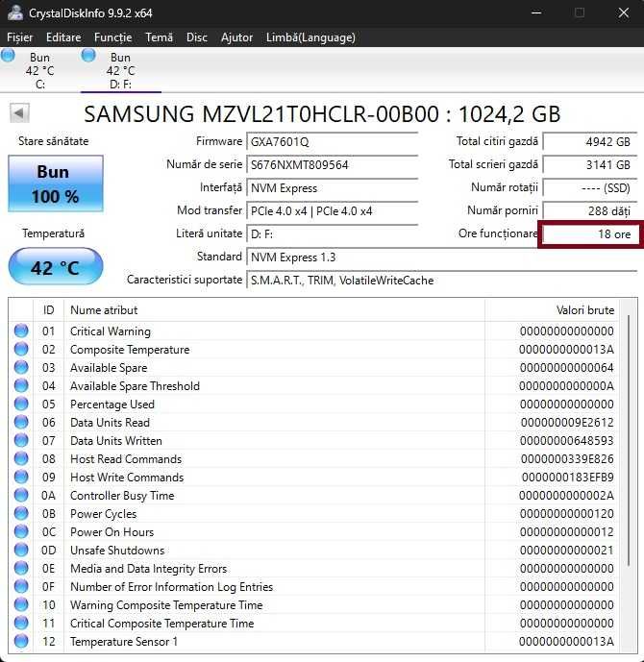644x662 pixels.
Task: Select the D: F: drive status orb
Action: point(88,56)
